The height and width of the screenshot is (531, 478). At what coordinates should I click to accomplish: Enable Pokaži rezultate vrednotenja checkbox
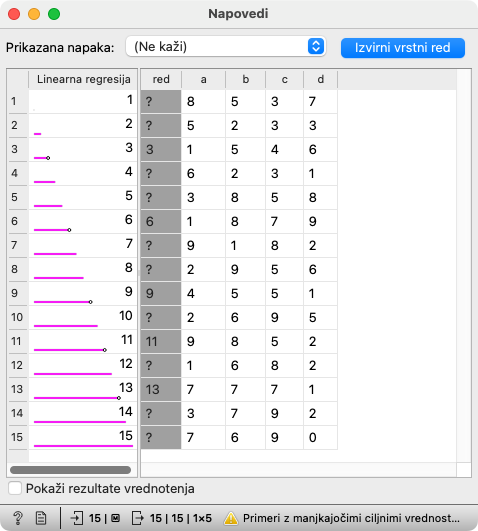[x=15, y=488]
